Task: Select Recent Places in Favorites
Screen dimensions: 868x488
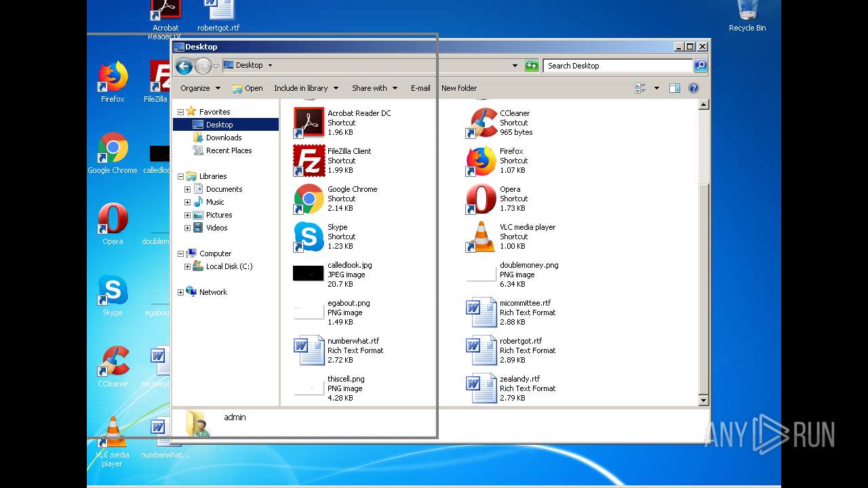Action: (222, 150)
